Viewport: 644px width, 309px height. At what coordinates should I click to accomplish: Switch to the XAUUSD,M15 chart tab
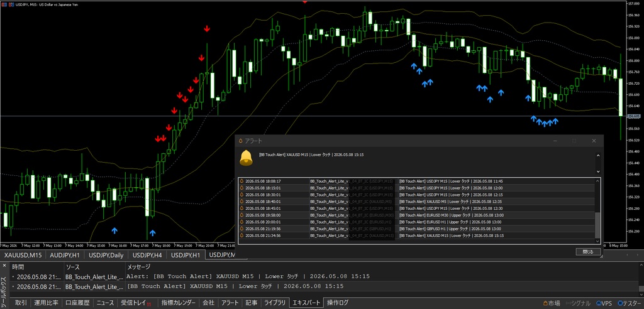click(x=23, y=255)
